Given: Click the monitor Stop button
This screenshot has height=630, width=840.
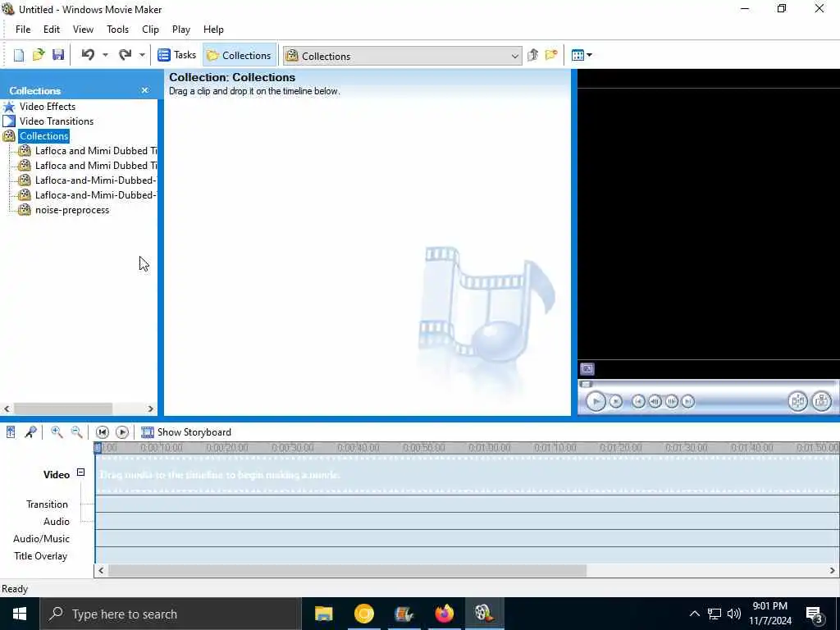Looking at the screenshot, I should pyautogui.click(x=616, y=401).
